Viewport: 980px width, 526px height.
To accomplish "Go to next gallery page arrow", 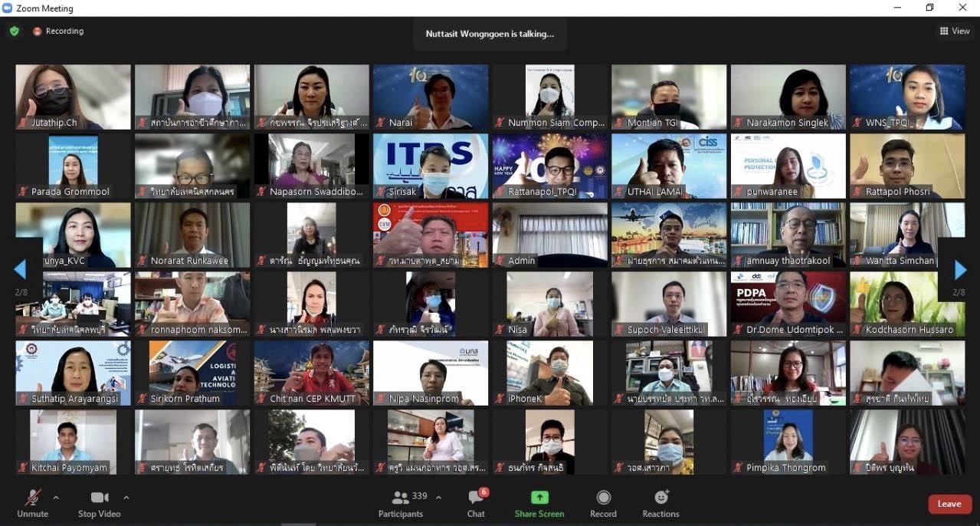I will (x=960, y=270).
